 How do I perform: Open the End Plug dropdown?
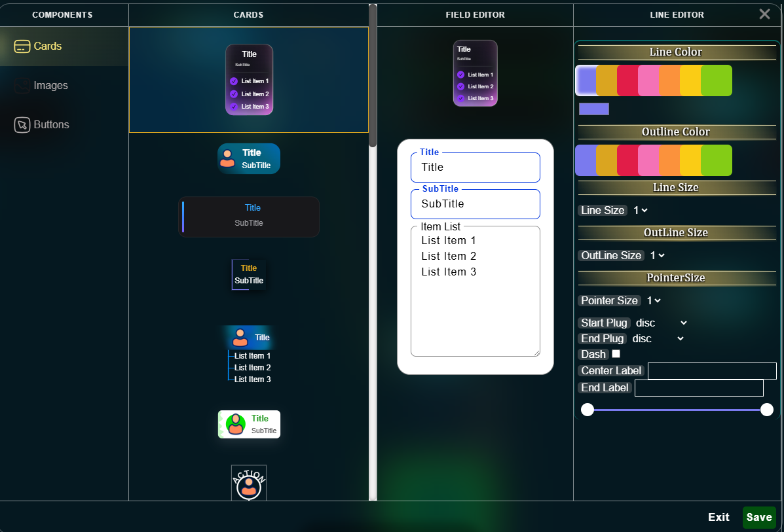(x=658, y=338)
